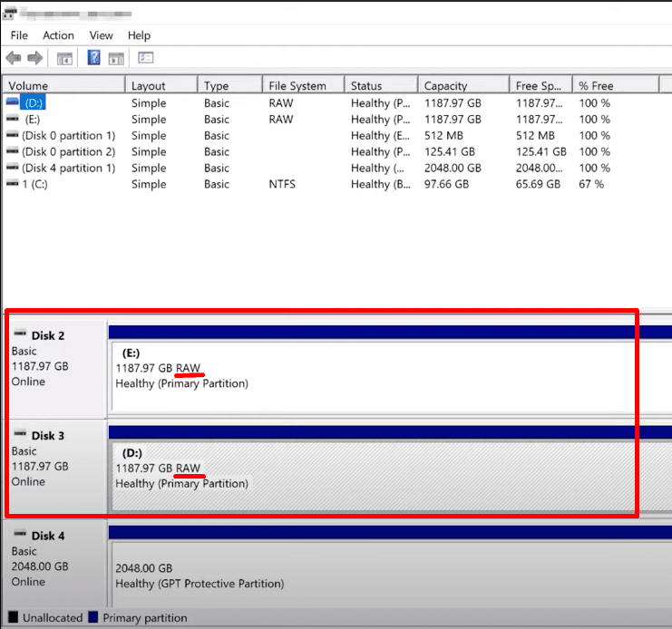This screenshot has height=629, width=672.
Task: Sort by the Free Sp... column header
Action: [541, 85]
